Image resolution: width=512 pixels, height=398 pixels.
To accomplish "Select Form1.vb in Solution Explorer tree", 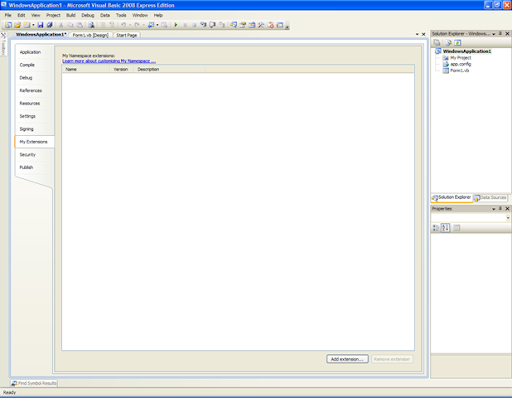I will 459,70.
